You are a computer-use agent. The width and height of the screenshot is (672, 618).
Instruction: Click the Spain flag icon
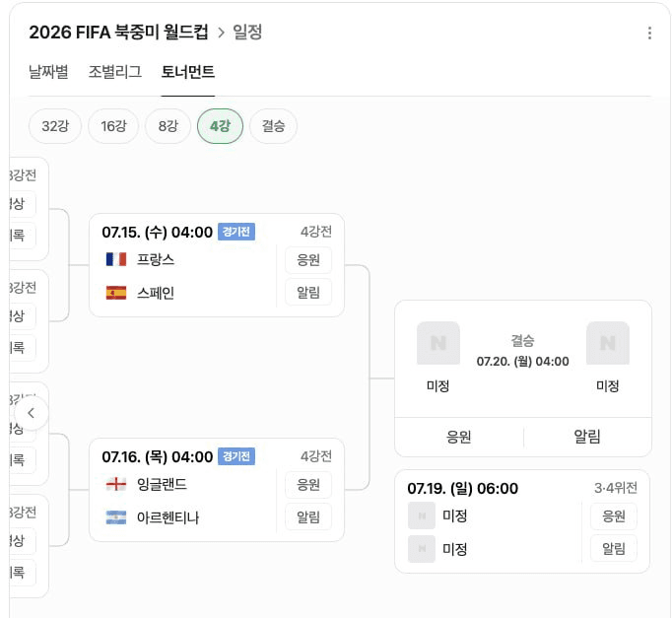[116, 293]
